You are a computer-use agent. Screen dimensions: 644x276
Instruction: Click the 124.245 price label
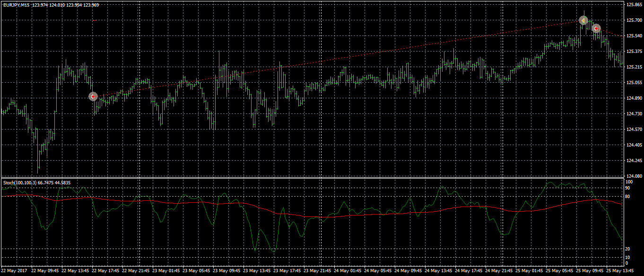click(634, 161)
